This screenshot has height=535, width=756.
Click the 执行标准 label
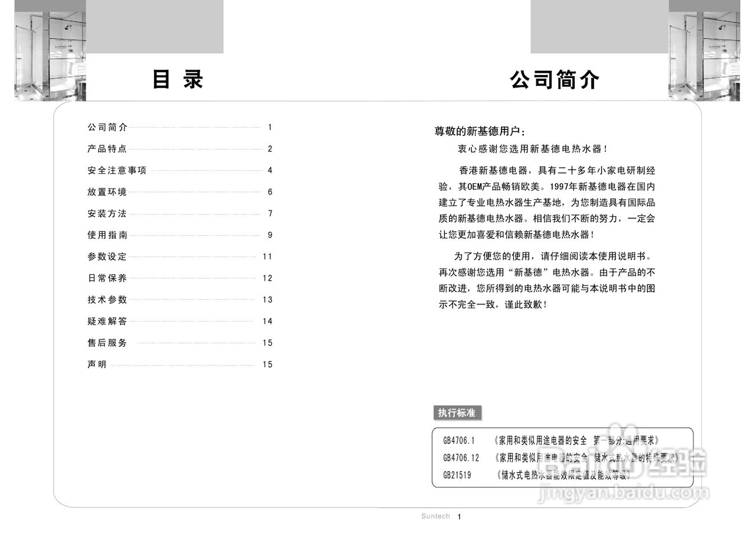tap(457, 413)
